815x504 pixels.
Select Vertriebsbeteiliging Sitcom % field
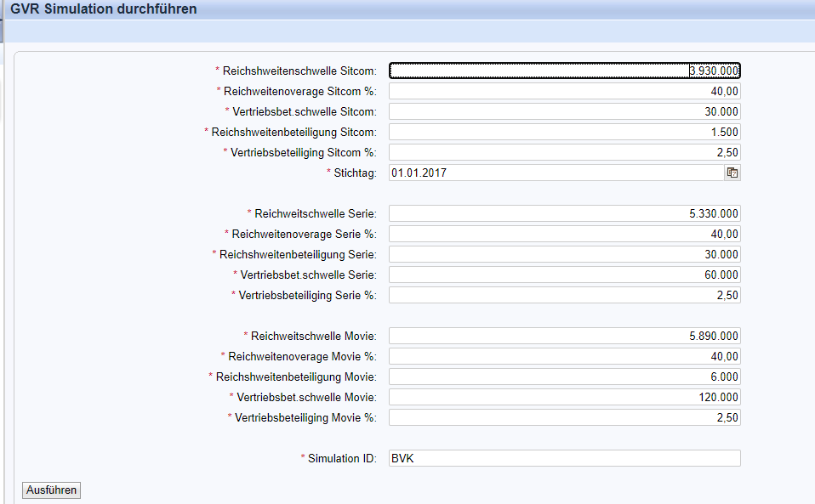565,152
